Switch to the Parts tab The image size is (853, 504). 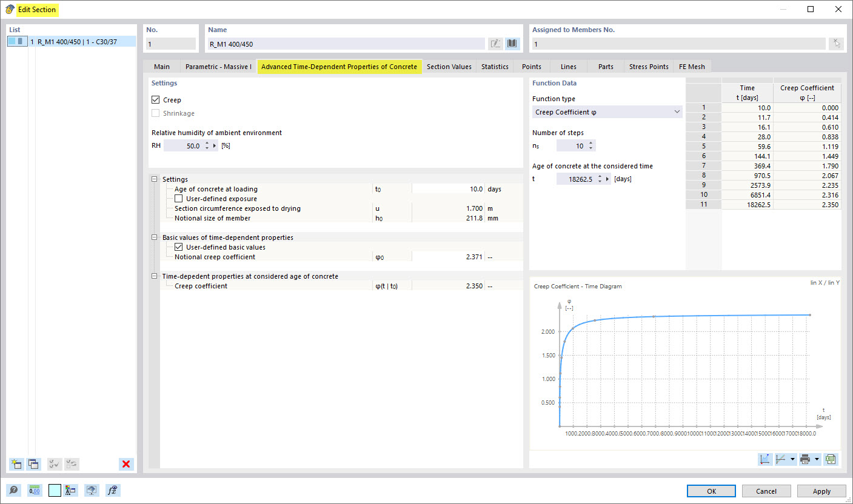click(606, 67)
